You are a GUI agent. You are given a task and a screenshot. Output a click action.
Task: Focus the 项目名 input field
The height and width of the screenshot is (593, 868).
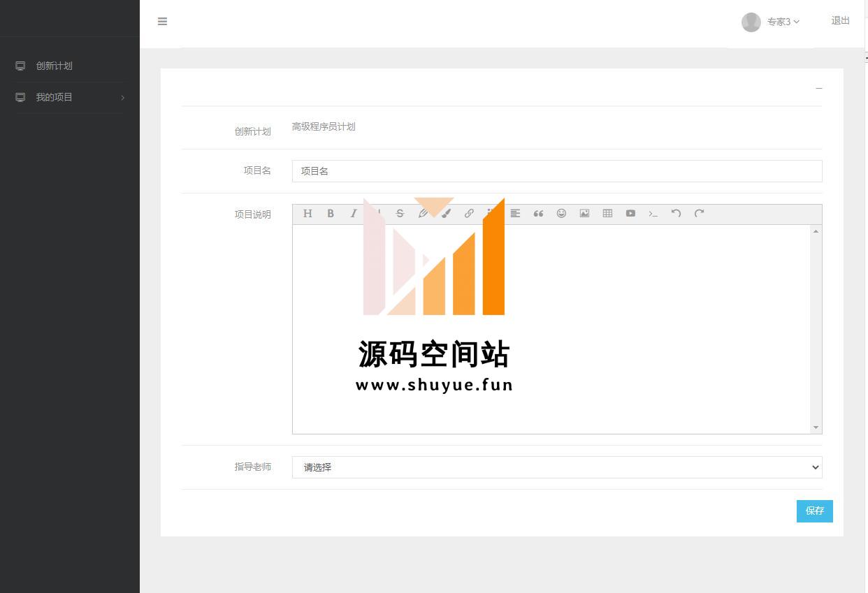557,171
